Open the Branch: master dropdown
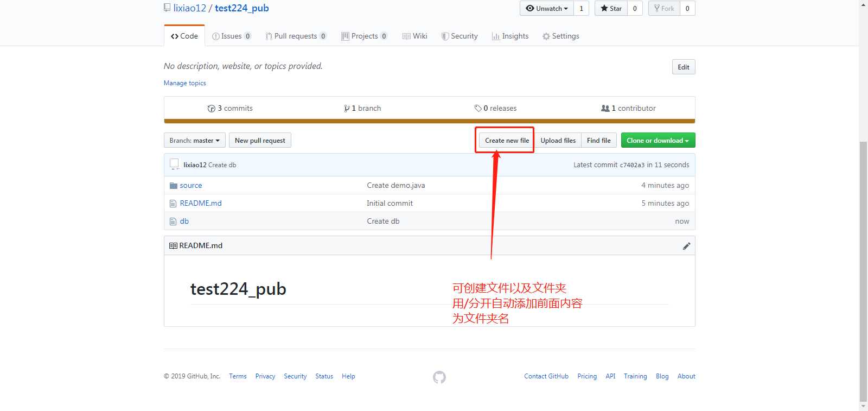Viewport: 868px width, 411px height. click(x=194, y=141)
